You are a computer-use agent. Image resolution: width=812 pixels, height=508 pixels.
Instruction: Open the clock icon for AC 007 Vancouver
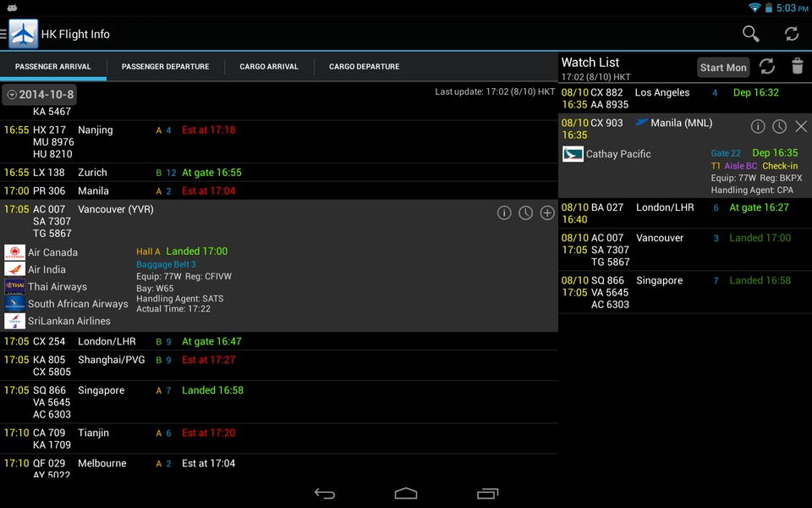click(525, 213)
